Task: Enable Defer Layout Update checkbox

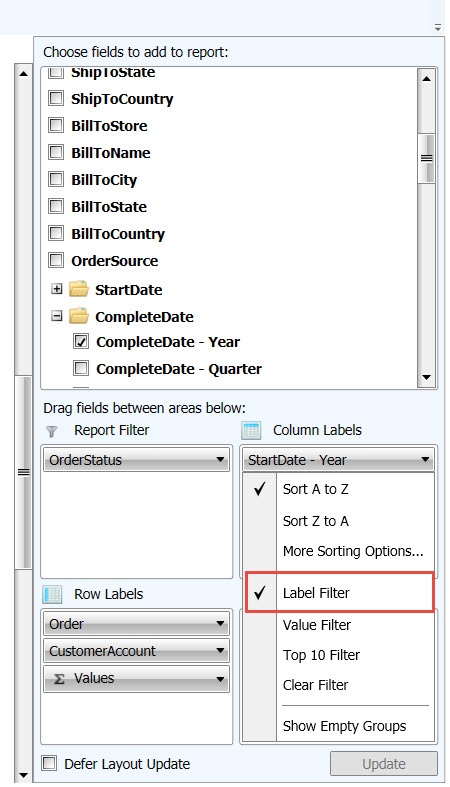Action: 49,763
